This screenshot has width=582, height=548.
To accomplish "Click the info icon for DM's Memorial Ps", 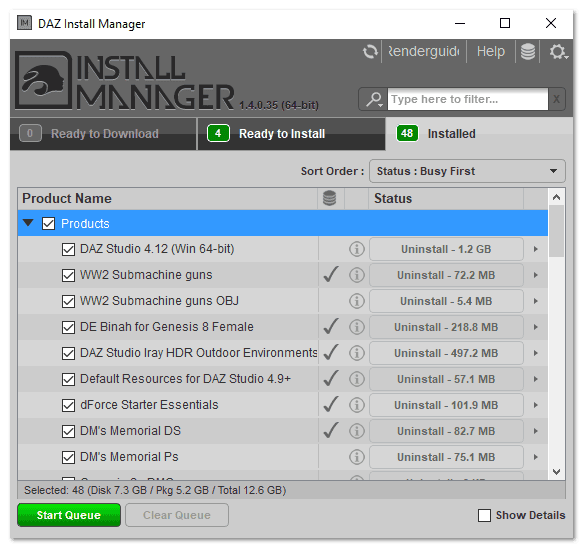I will [x=357, y=457].
